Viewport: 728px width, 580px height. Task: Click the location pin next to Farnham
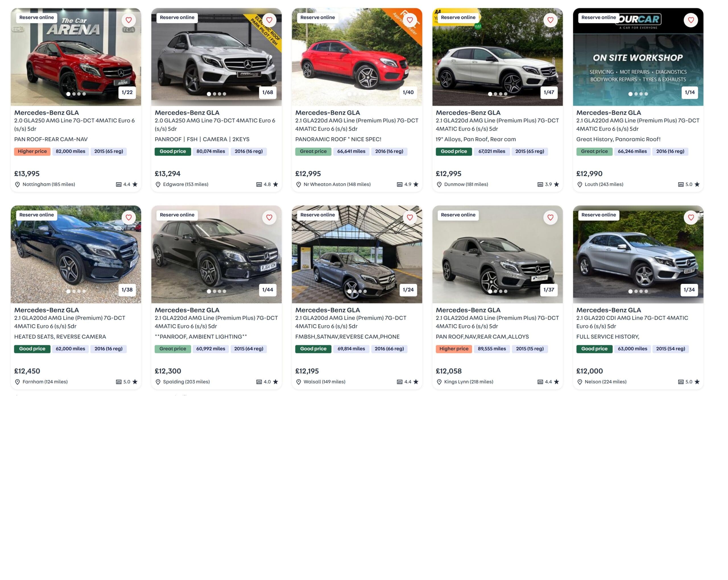[x=18, y=382]
